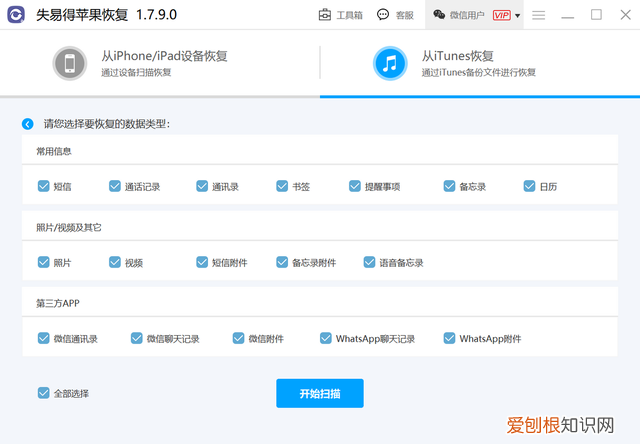Open the 客服 chat bubble icon
Image resolution: width=640 pixels, height=444 pixels.
point(383,15)
